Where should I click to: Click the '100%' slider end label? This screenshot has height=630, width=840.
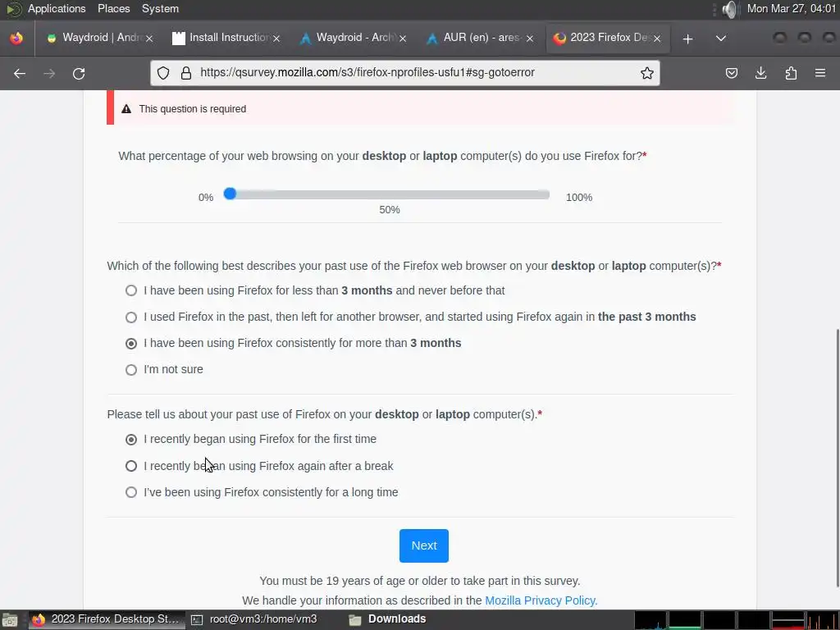579,198
